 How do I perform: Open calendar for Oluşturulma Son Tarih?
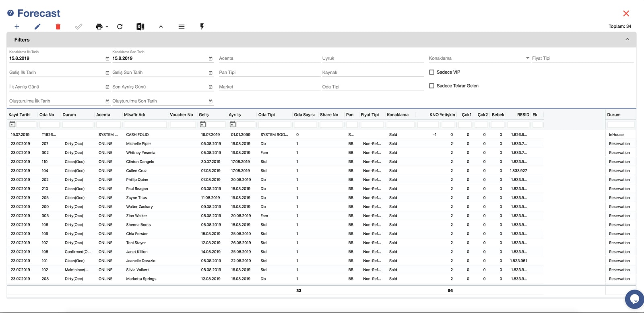click(x=211, y=102)
